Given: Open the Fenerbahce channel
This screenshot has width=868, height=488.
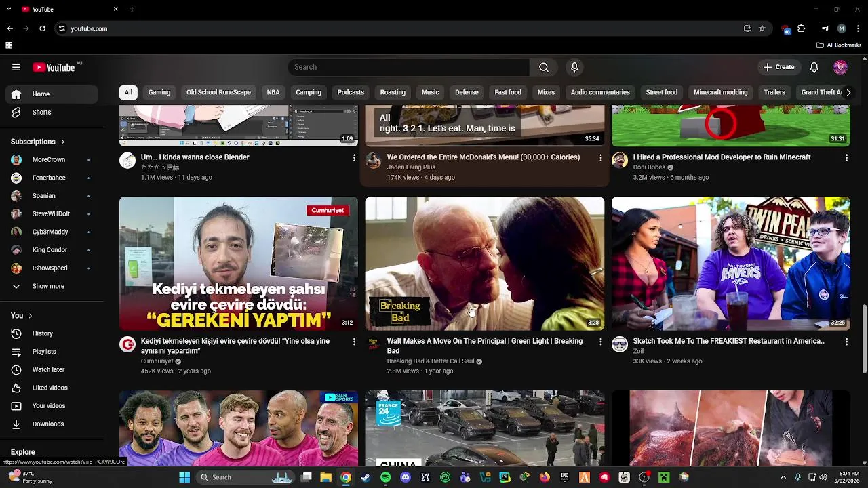Looking at the screenshot, I should pyautogui.click(x=52, y=178).
